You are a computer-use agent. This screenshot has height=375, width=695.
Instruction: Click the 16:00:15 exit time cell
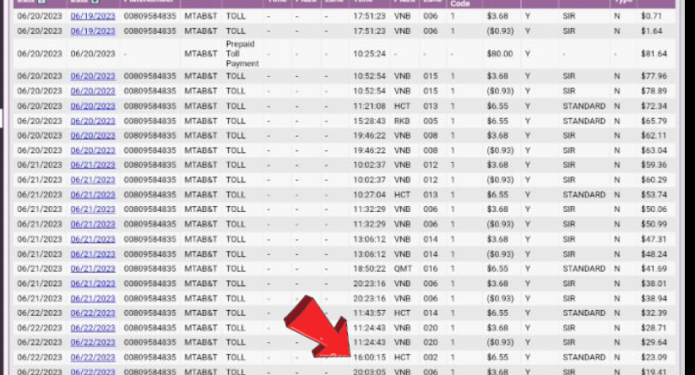coord(369,357)
